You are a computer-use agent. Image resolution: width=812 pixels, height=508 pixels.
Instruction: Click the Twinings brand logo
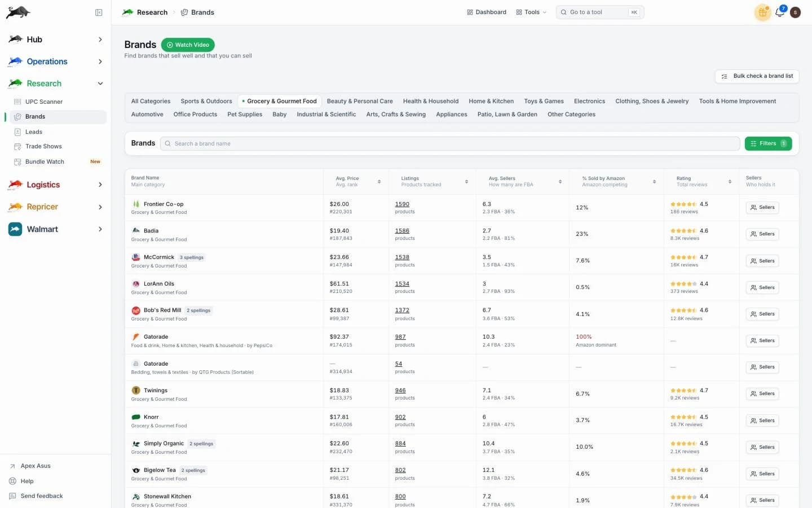coord(136,391)
